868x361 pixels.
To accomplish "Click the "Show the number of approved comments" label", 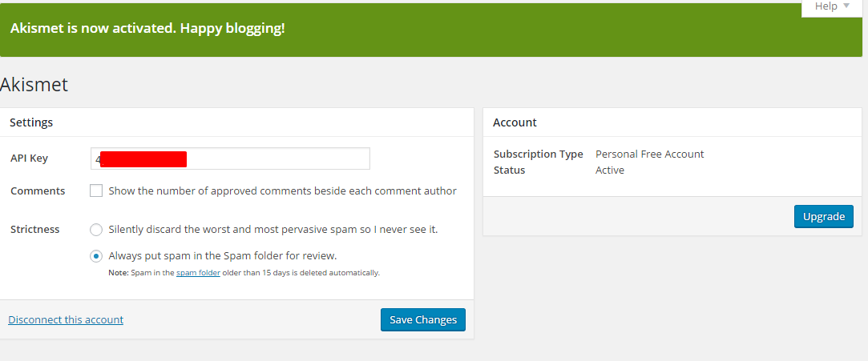I will coord(282,191).
